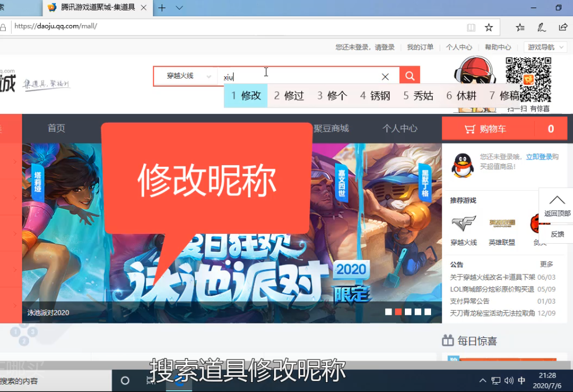Add page to favorites with star icon

tap(489, 27)
